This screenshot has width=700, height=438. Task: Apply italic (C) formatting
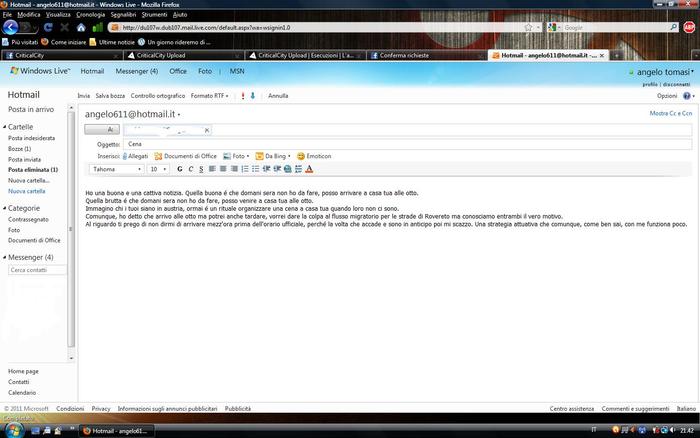click(191, 169)
